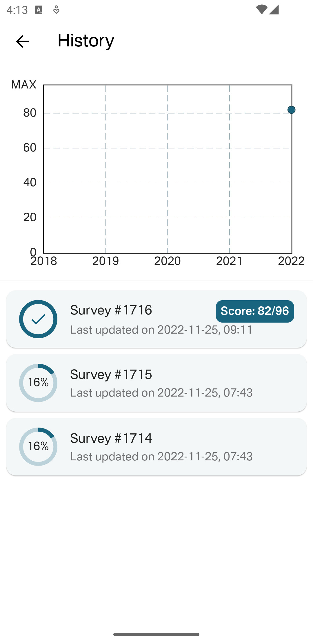
Task: Tap the Wi-Fi signal icon
Action: pos(261,9)
